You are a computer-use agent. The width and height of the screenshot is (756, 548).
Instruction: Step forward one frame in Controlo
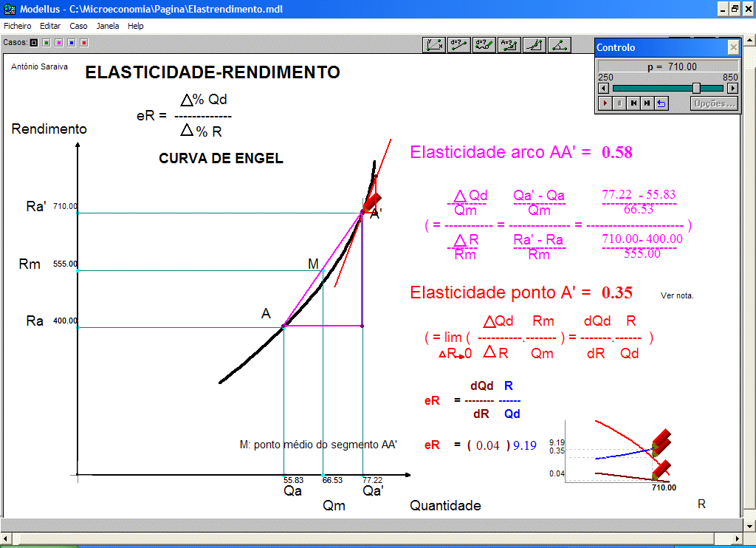point(647,103)
